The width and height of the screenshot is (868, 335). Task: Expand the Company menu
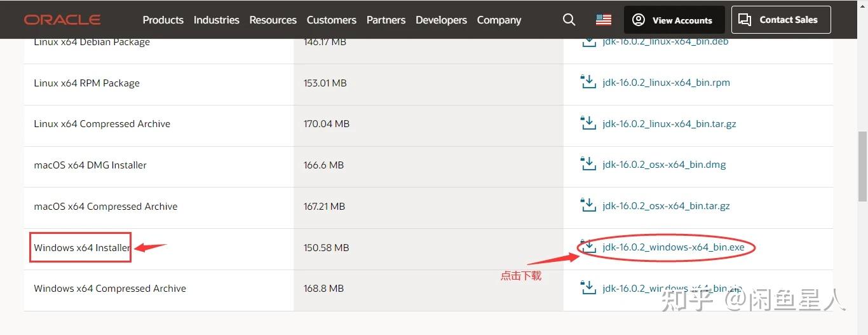tap(499, 20)
